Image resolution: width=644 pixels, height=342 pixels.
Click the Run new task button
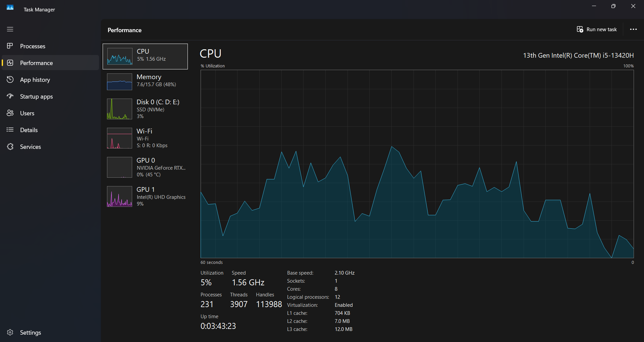point(597,30)
